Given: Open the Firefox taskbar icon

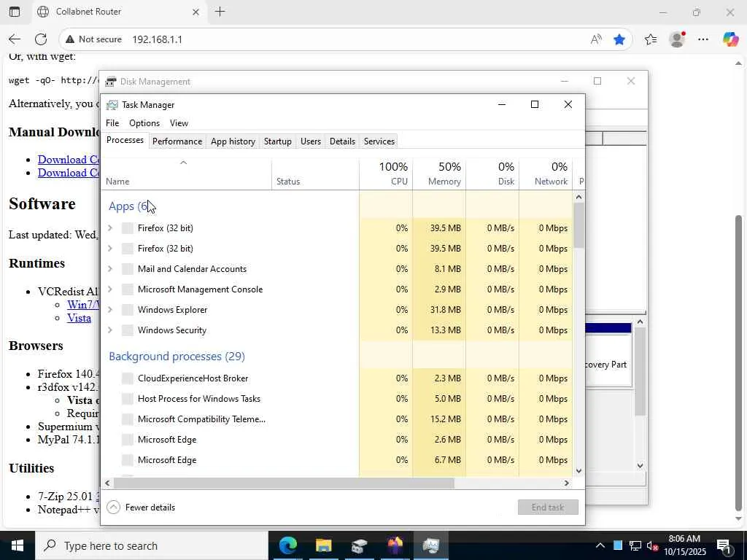Looking at the screenshot, I should (x=395, y=545).
